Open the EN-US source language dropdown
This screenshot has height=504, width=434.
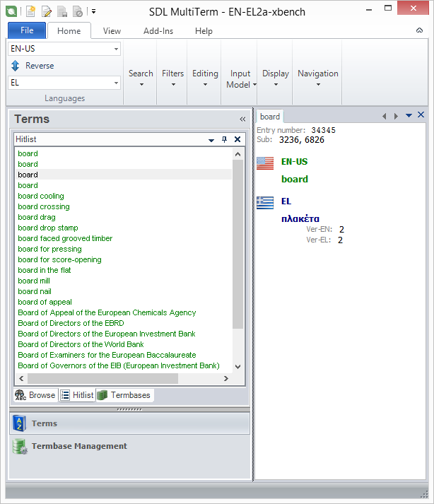116,49
